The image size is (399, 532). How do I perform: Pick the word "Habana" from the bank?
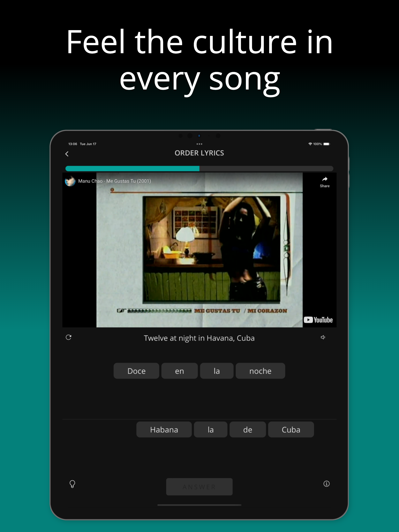(164, 430)
